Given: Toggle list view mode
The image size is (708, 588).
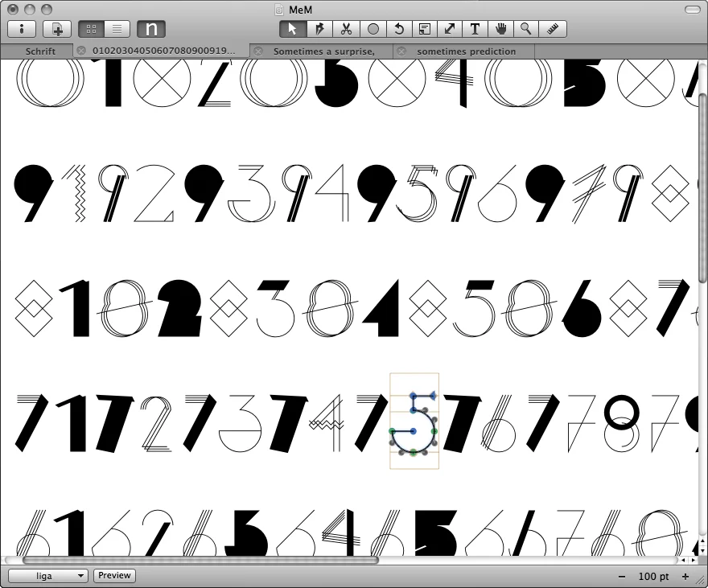Looking at the screenshot, I should (117, 29).
